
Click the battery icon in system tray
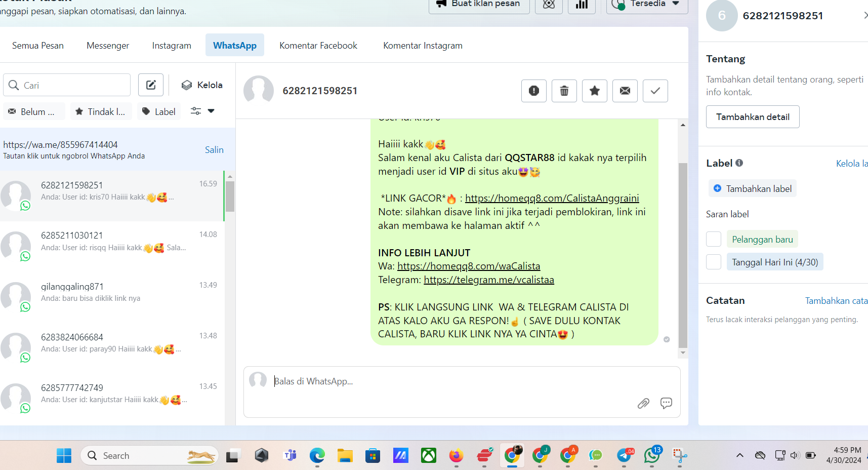810,455
